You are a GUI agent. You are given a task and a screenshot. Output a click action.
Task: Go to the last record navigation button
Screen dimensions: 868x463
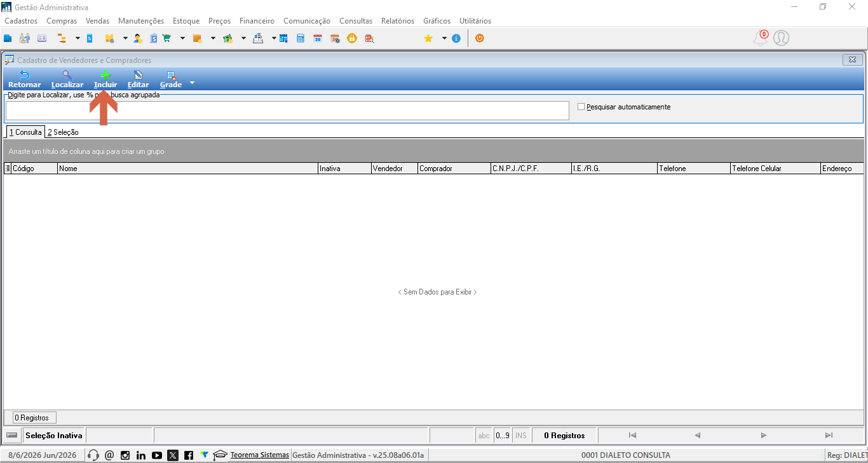pyautogui.click(x=829, y=436)
